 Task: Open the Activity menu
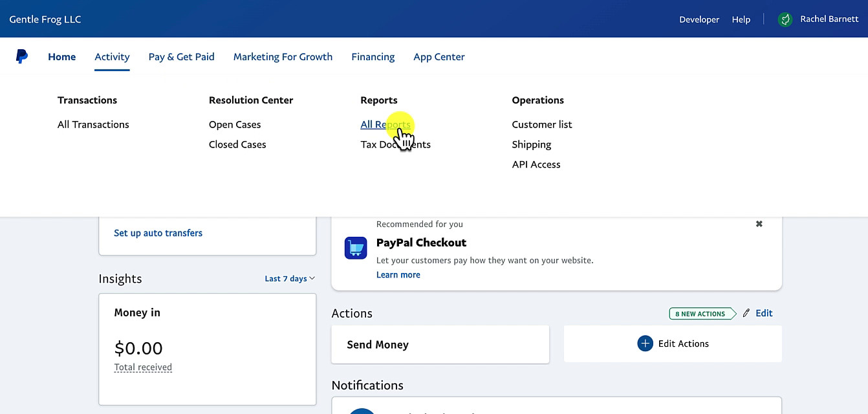tap(112, 57)
